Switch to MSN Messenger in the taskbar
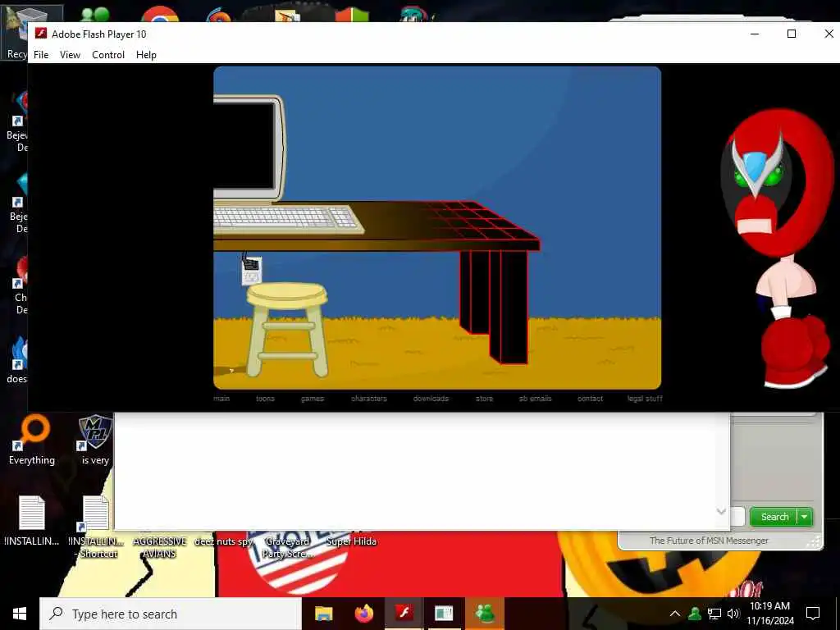 tap(484, 614)
